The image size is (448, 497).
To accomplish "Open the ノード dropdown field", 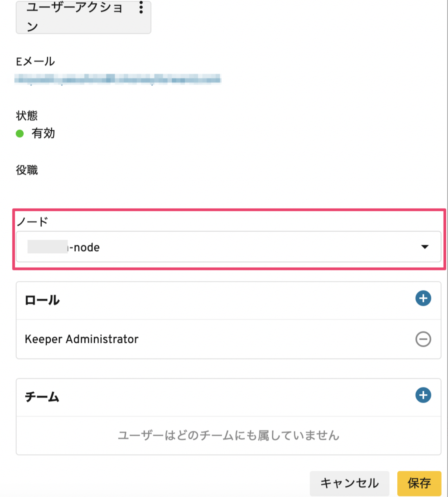I will pos(228,247).
